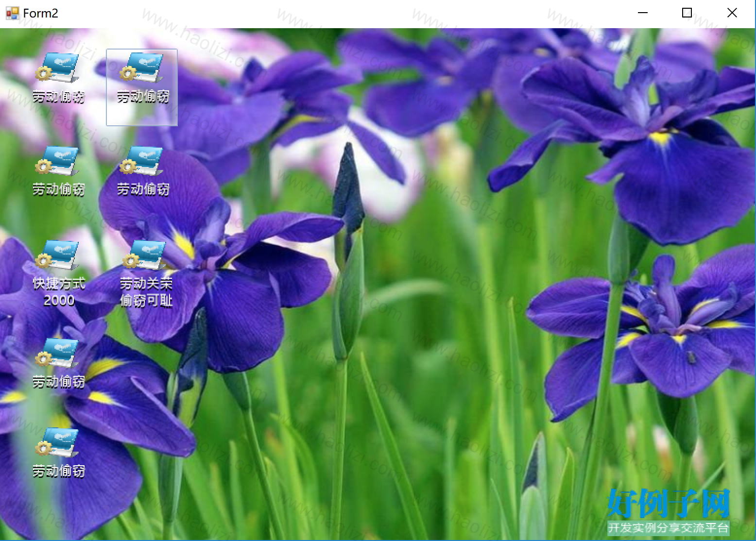The width and height of the screenshot is (756, 541).
Task: Open the Form2 window system menu icon
Action: (x=12, y=13)
